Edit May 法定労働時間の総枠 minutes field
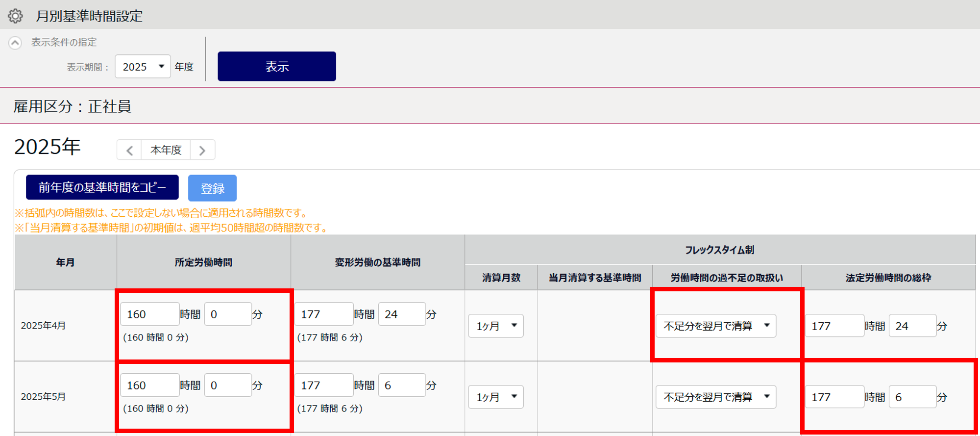This screenshot has height=436, width=980. (x=912, y=397)
